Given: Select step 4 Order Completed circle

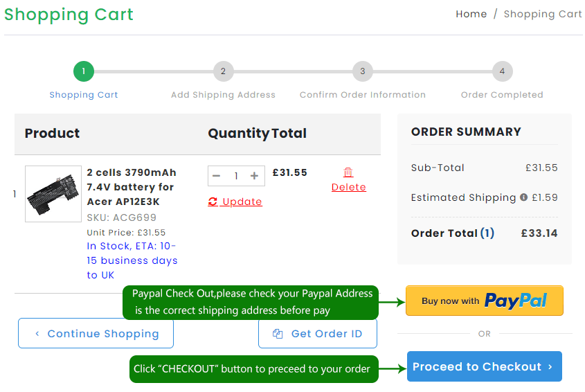Looking at the screenshot, I should [502, 71].
